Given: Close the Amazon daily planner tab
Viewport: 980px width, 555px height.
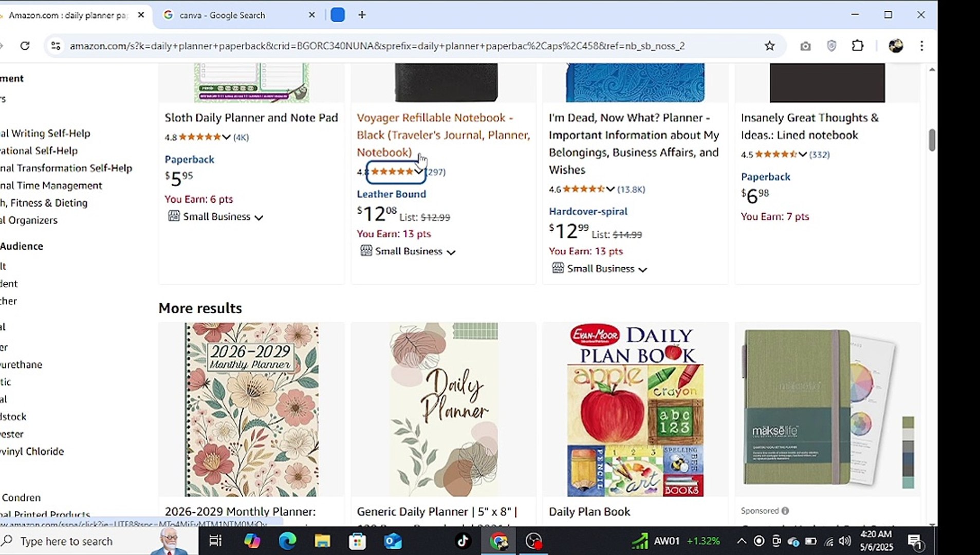Looking at the screenshot, I should point(141,15).
